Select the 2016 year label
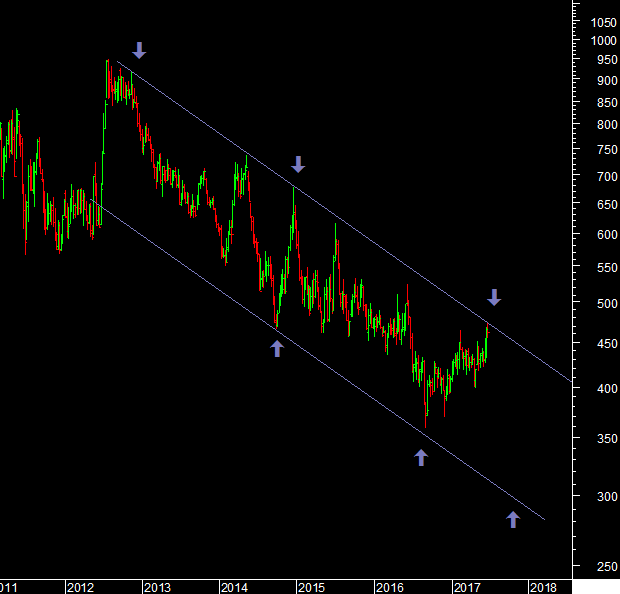The image size is (620, 594). pyautogui.click(x=390, y=588)
